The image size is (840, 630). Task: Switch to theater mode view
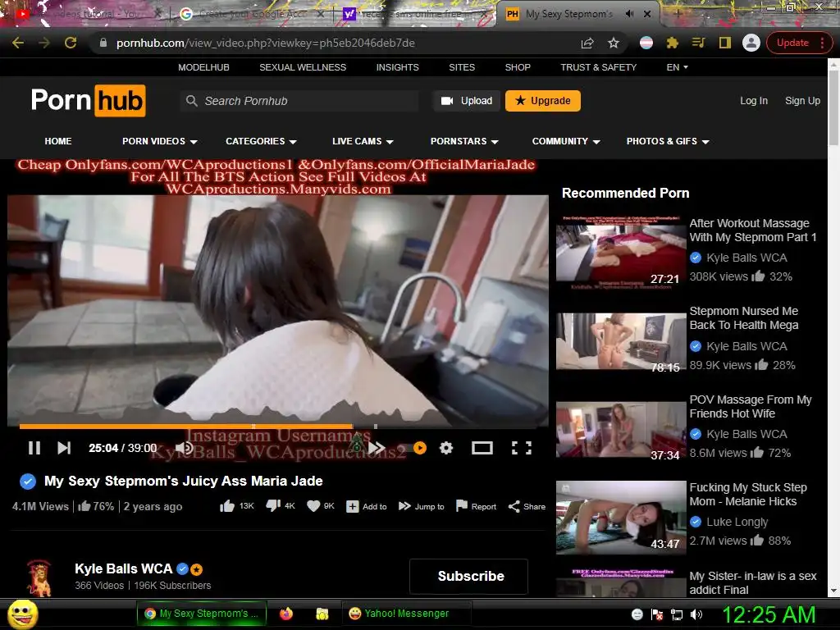[482, 448]
